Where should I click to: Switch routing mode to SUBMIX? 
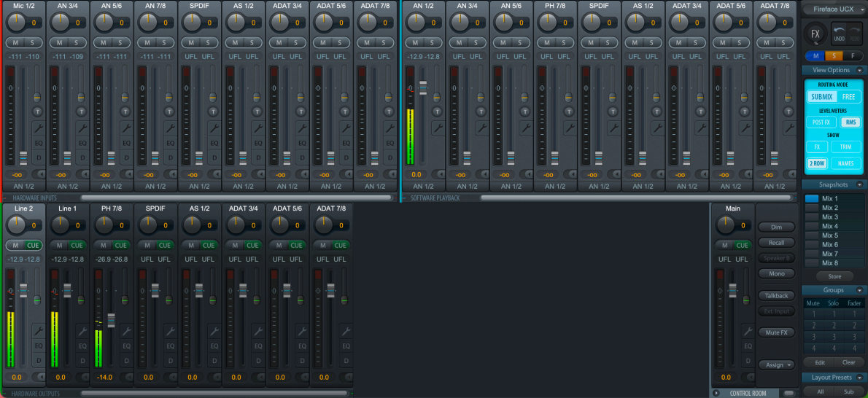tap(821, 96)
